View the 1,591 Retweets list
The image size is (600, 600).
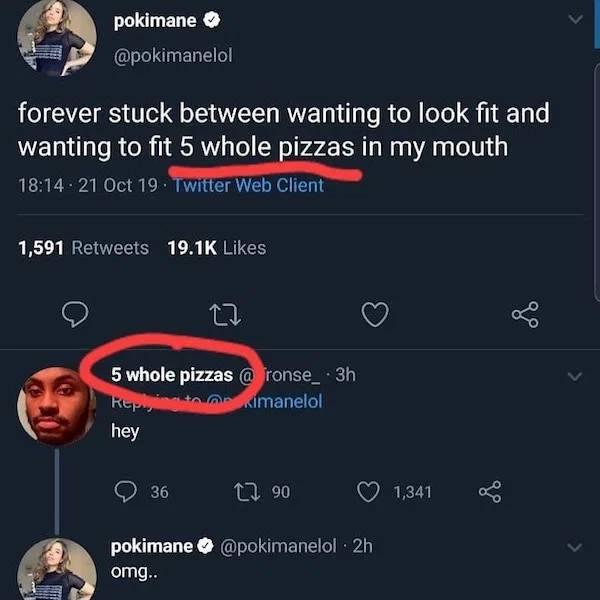(83, 247)
